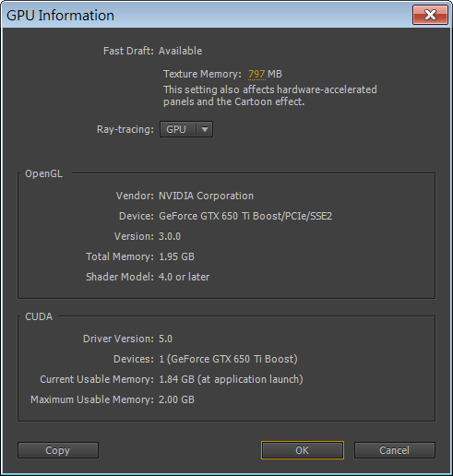Open the Ray-tracing GPU dropdown

tap(186, 129)
